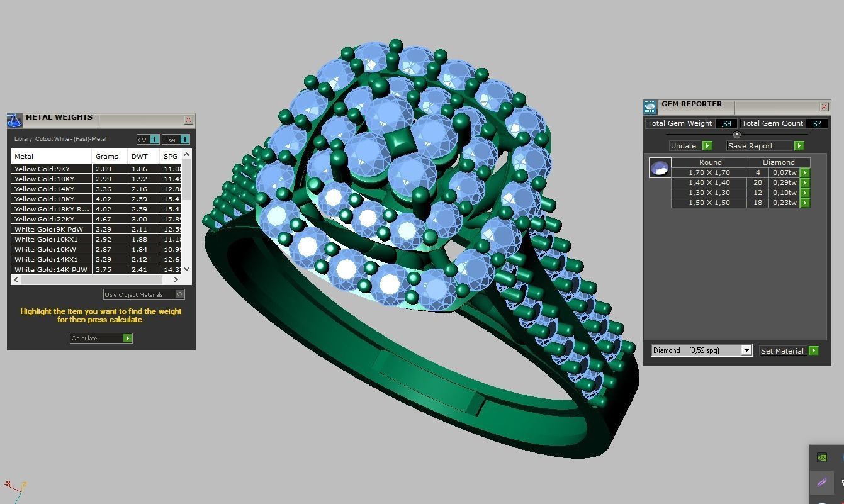Select the White Gold:10KX1 row
The image size is (844, 504).
[96, 239]
